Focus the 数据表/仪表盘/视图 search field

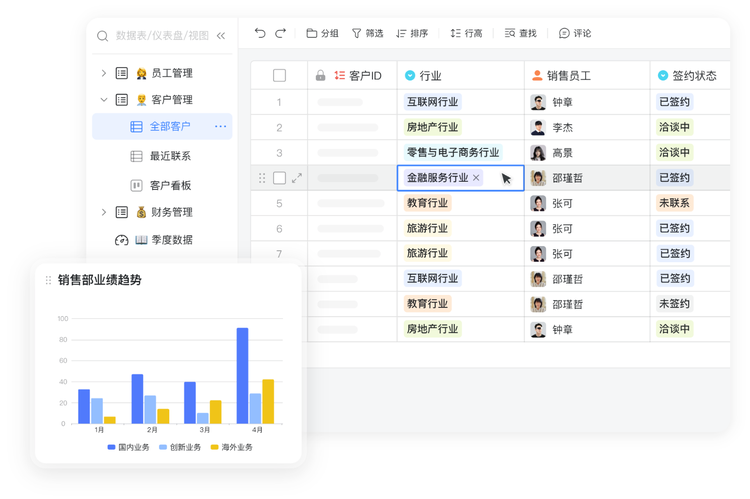tap(162, 36)
